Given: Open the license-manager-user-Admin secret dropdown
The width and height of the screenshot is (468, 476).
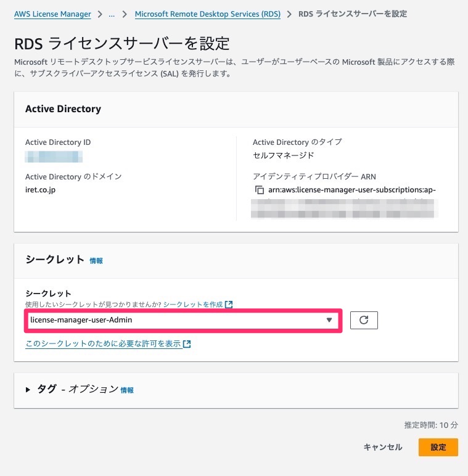Looking at the screenshot, I should coord(183,320).
